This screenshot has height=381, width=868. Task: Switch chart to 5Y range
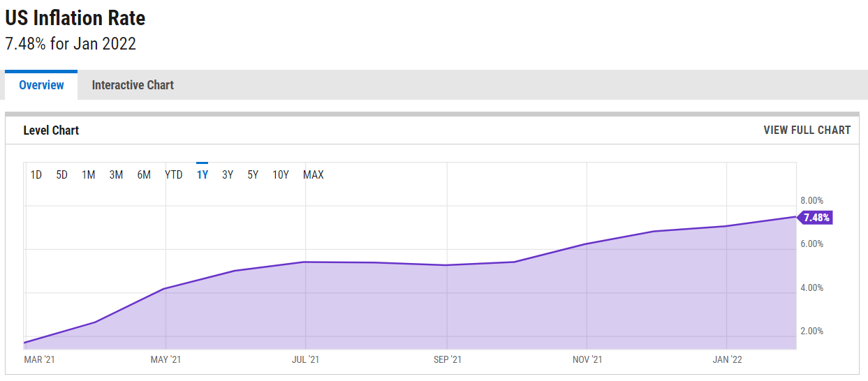pyautogui.click(x=253, y=174)
